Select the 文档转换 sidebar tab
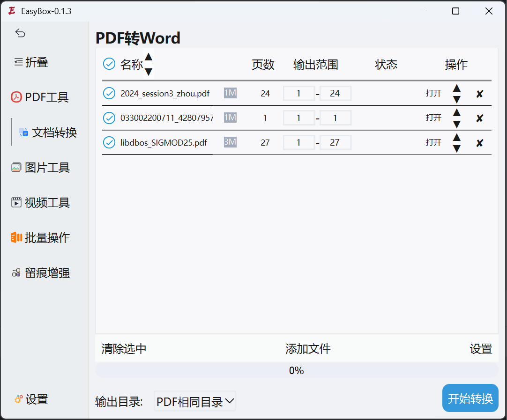 [47, 132]
